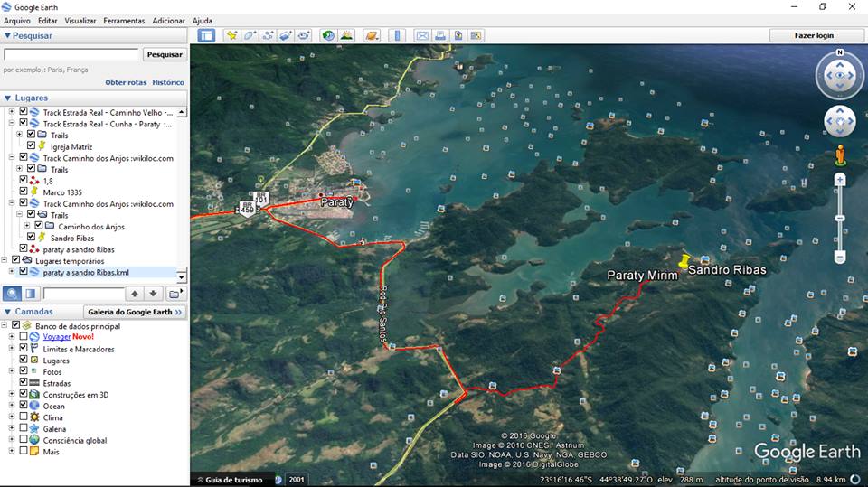Expand the Construções em 3D layer

point(12,393)
